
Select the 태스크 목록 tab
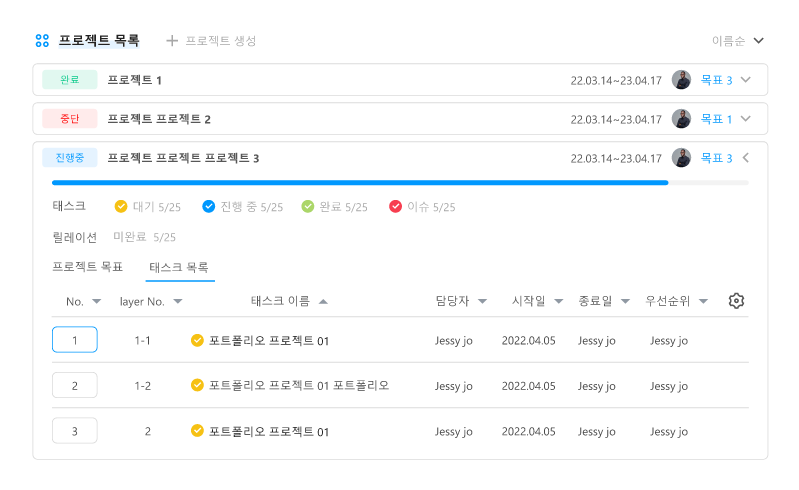179,267
